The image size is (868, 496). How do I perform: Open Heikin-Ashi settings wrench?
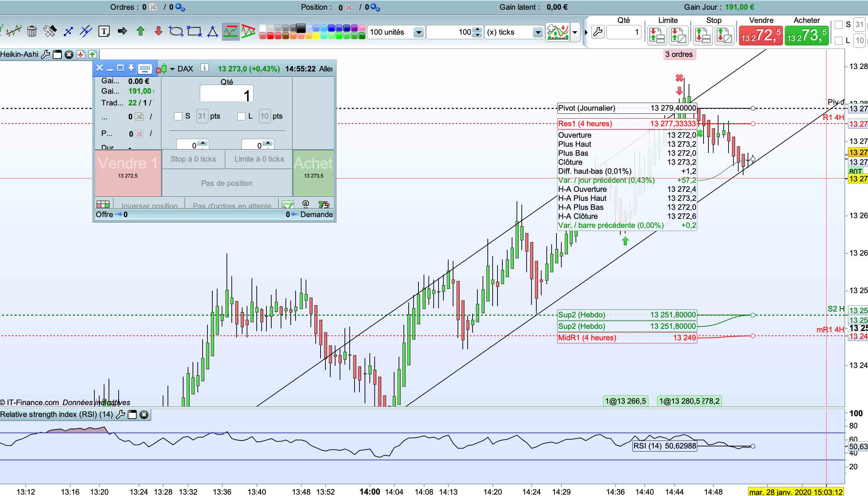tap(45, 54)
